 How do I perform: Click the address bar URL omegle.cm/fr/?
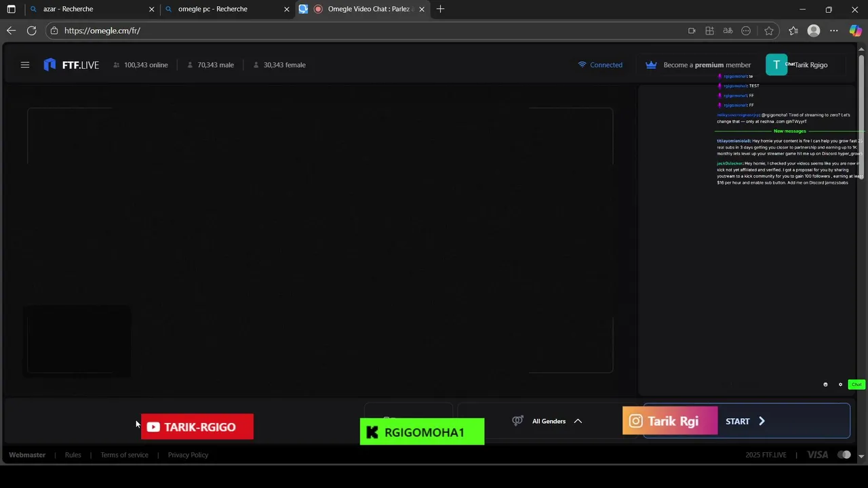pyautogui.click(x=102, y=30)
